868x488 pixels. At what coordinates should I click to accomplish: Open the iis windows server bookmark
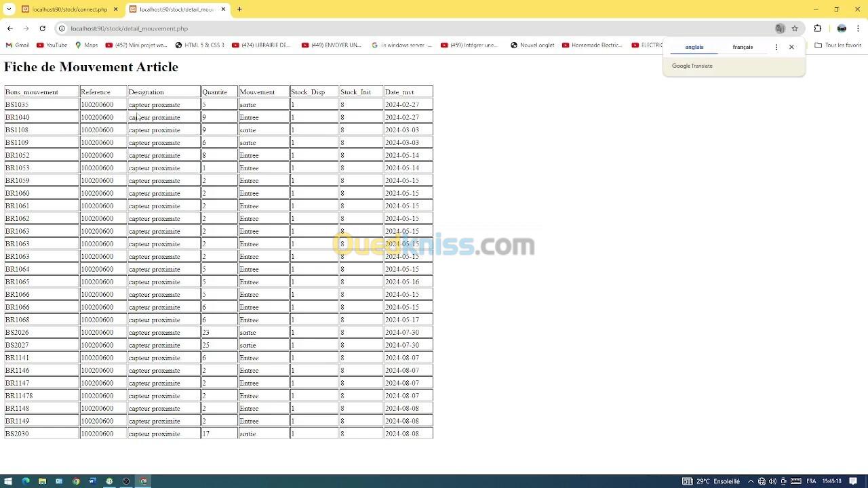point(402,45)
